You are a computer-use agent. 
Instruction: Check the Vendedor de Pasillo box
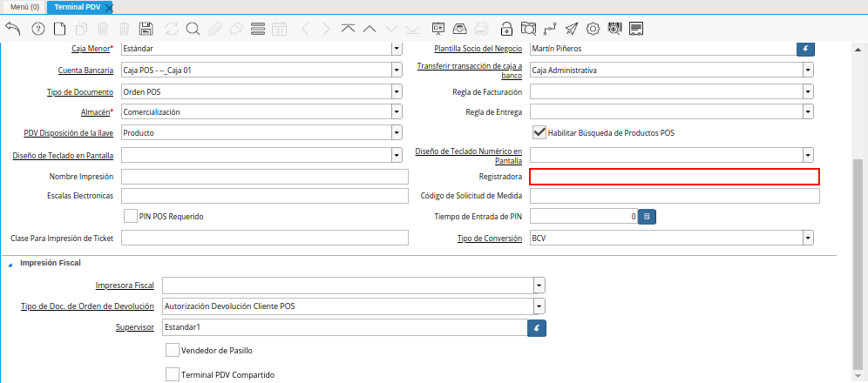click(173, 351)
